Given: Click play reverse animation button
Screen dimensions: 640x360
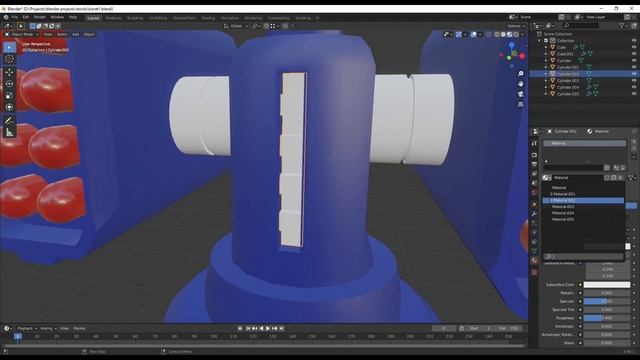Looking at the screenshot, I should (261, 328).
